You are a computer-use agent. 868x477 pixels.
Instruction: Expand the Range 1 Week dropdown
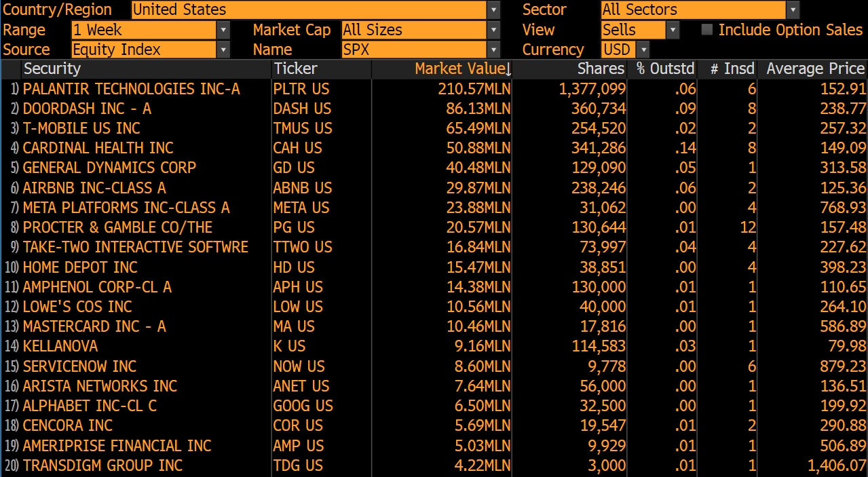tap(224, 30)
